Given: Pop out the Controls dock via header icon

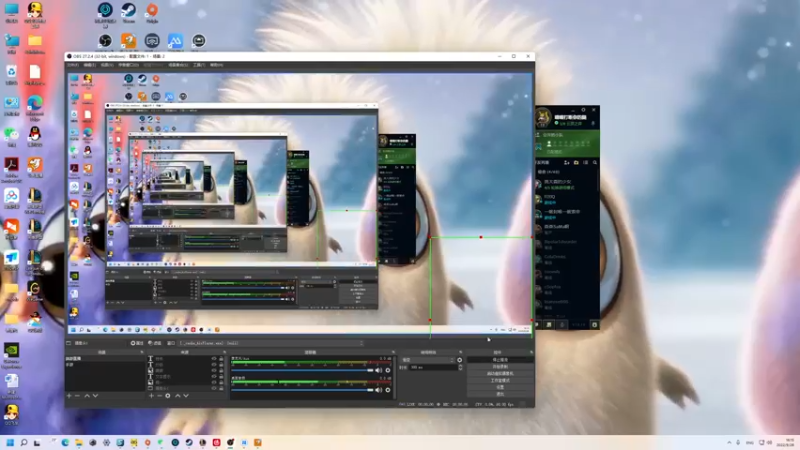Looking at the screenshot, I should [x=531, y=352].
